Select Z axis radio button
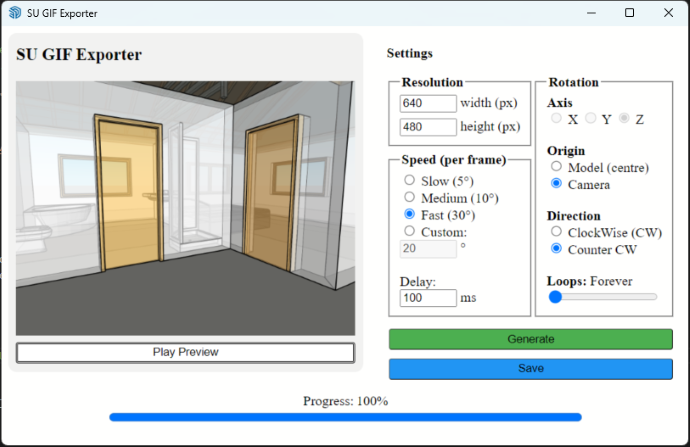 click(x=625, y=119)
